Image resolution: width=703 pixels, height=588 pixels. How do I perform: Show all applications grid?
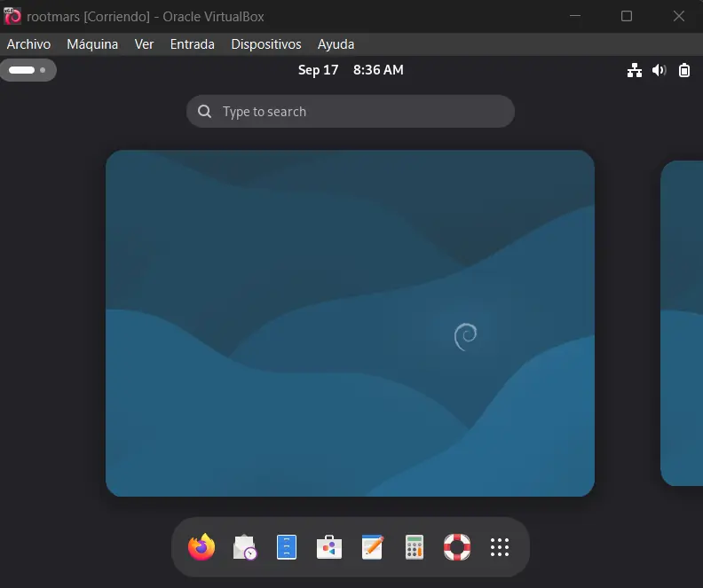[500, 547]
